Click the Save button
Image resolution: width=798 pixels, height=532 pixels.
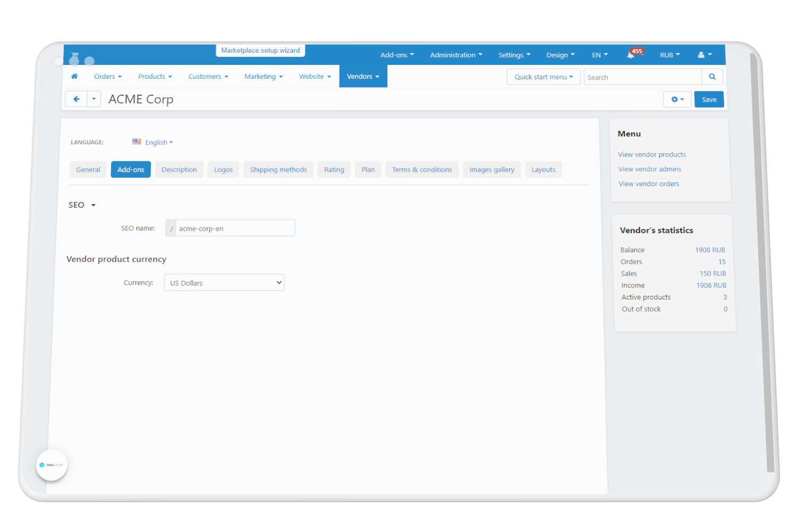(709, 99)
